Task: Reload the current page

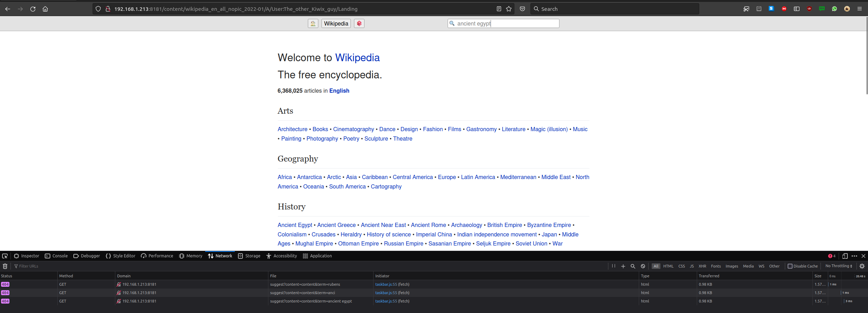Action: [33, 9]
